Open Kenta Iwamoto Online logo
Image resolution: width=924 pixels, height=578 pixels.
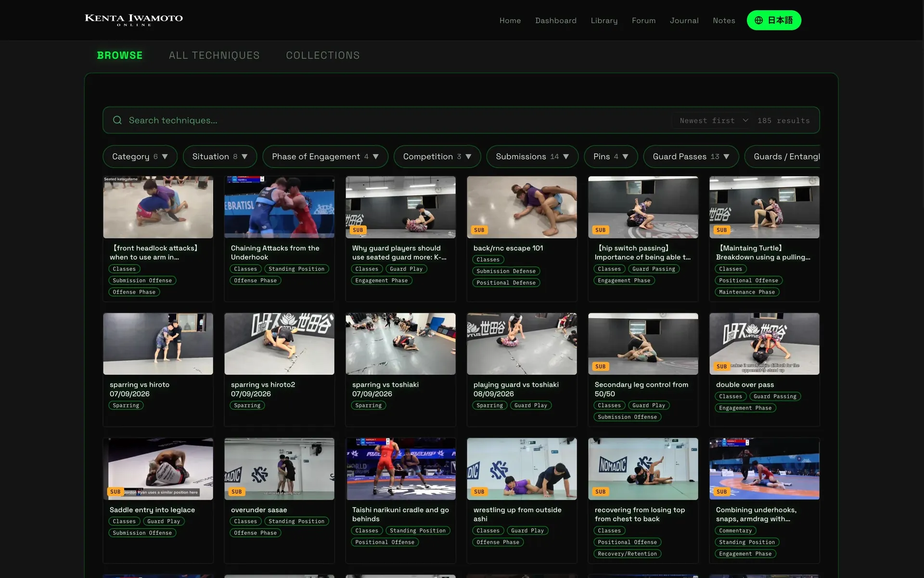tap(134, 20)
